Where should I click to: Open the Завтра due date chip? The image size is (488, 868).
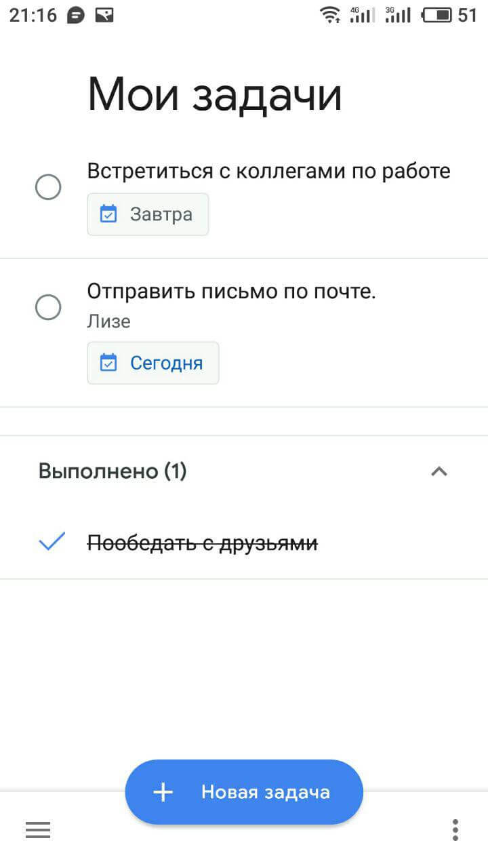[148, 214]
